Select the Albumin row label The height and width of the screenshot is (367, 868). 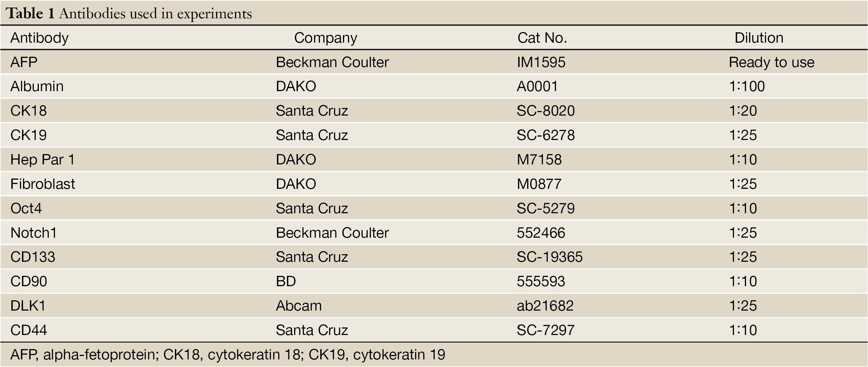point(37,86)
